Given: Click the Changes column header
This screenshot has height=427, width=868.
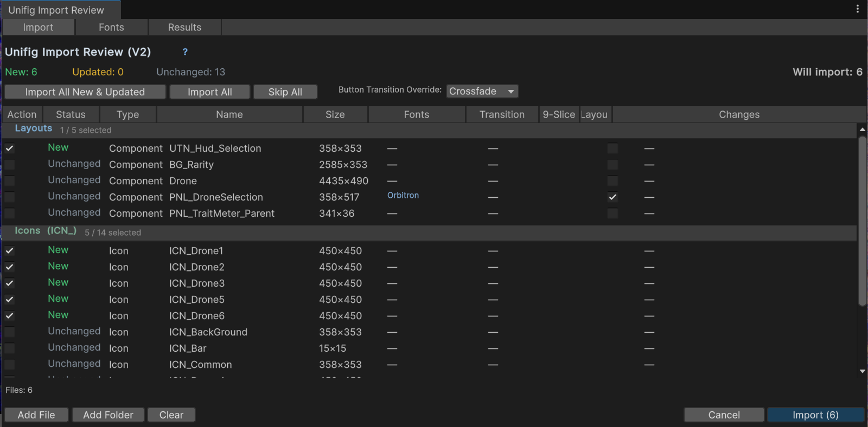Looking at the screenshot, I should point(739,114).
